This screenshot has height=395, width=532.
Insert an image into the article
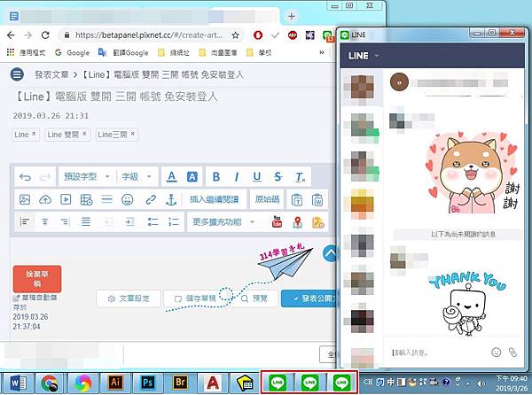[25, 199]
